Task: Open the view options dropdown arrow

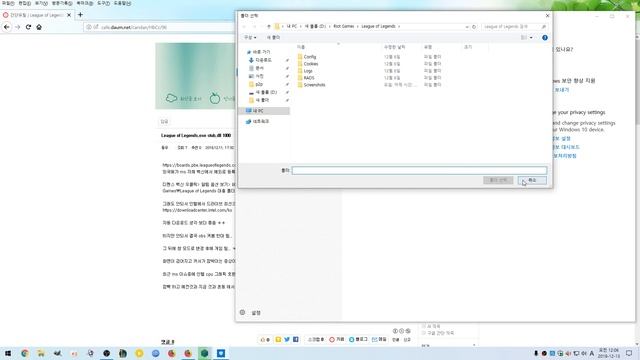Action: (531, 38)
